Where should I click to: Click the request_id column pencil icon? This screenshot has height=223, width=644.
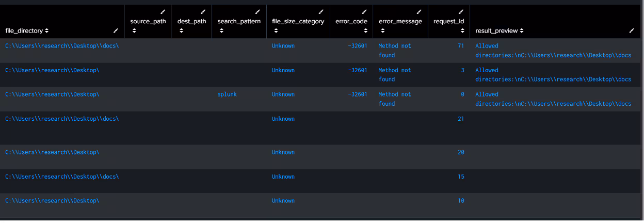(461, 11)
